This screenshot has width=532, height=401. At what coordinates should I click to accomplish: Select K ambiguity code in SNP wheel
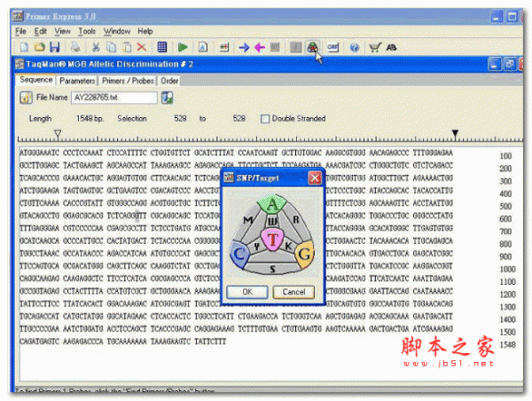[288, 246]
